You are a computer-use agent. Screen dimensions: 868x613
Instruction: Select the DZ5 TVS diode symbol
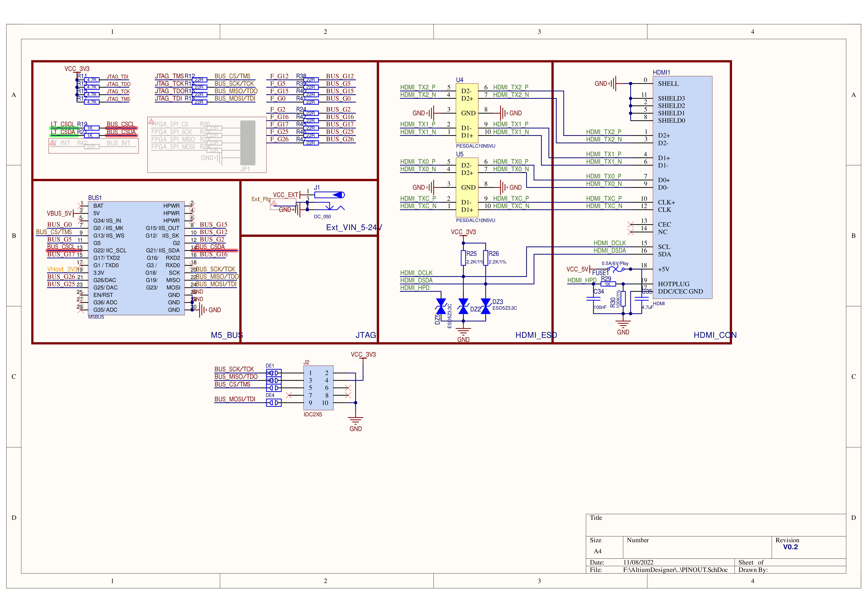click(x=441, y=306)
